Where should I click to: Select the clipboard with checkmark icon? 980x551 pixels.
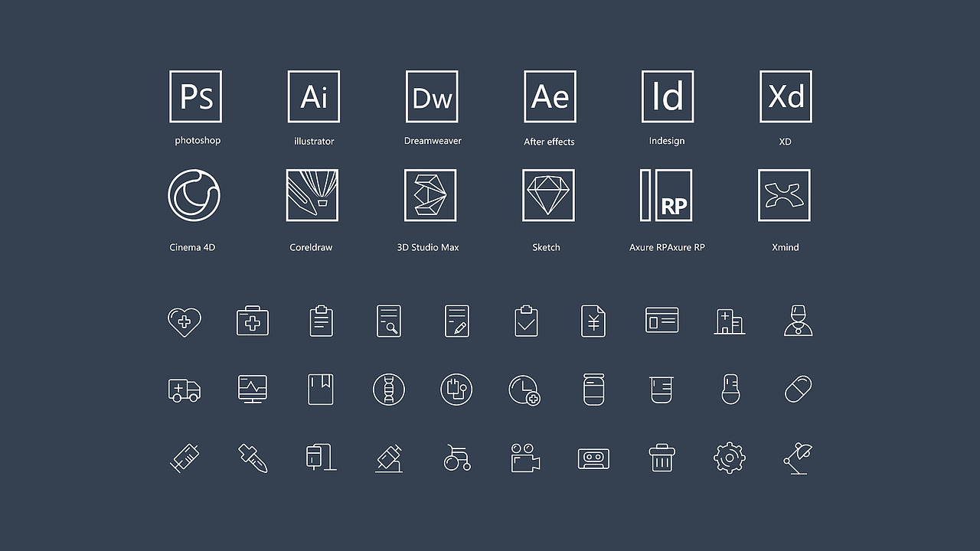tap(526, 321)
